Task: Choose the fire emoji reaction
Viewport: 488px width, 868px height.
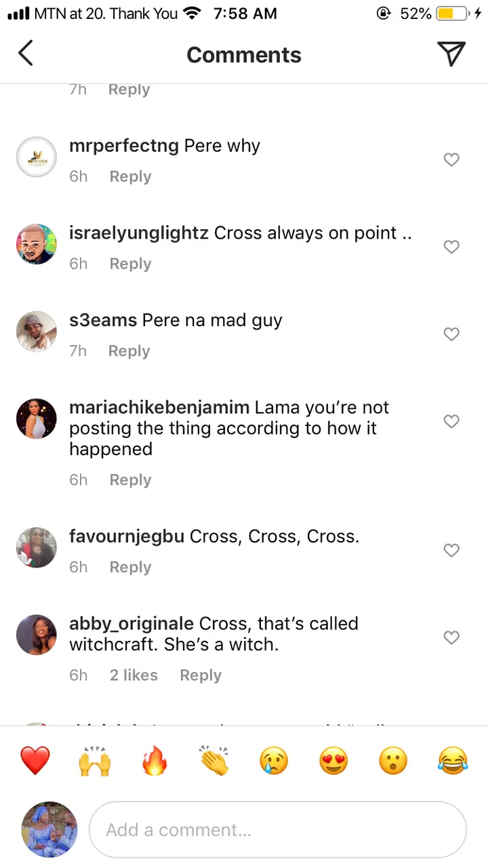Action: point(155,761)
